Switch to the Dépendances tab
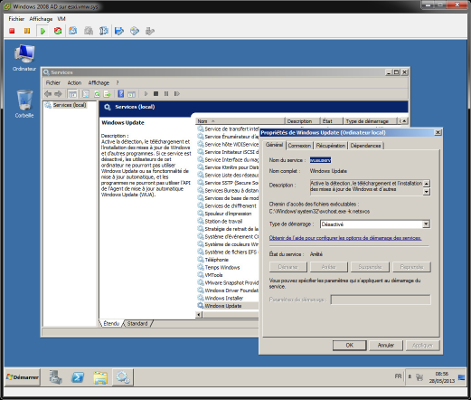Image resolution: width=471 pixels, height=400 pixels. tap(366, 146)
